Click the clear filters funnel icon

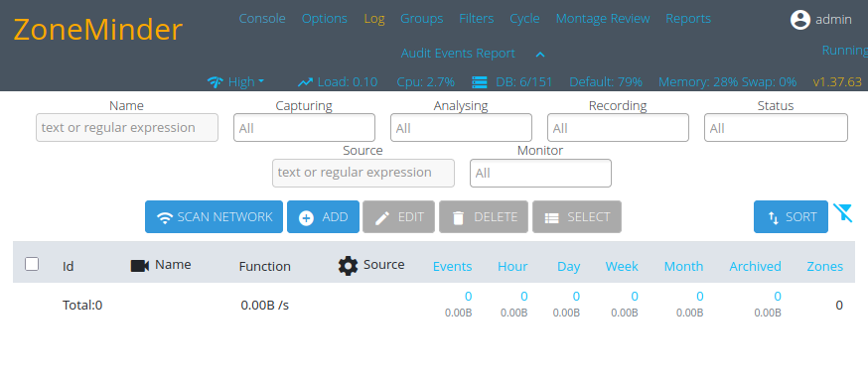(x=842, y=212)
